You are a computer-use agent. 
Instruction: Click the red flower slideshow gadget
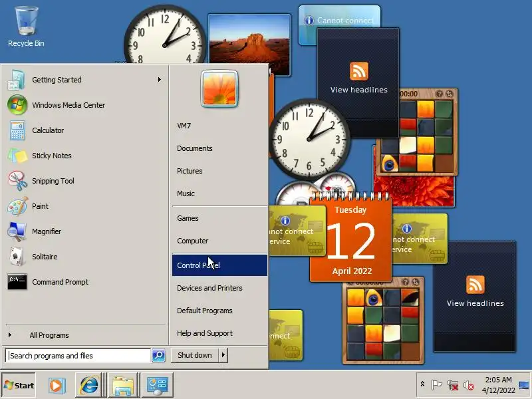coord(414,191)
